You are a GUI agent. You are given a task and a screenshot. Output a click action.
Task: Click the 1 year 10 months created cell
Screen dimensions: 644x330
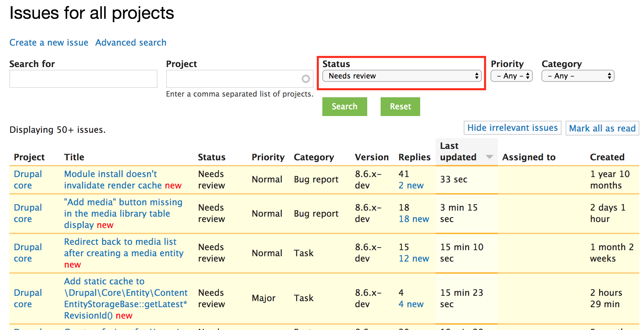(x=610, y=180)
